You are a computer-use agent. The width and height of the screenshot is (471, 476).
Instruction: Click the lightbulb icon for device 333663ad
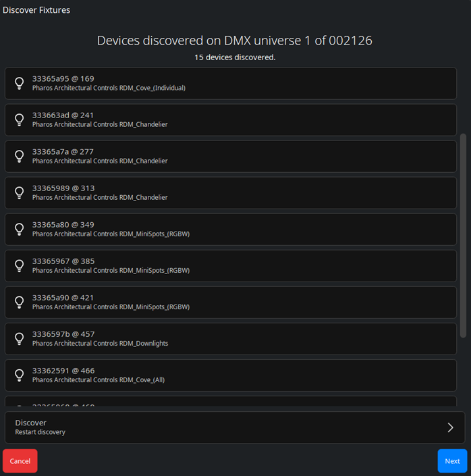tap(20, 120)
